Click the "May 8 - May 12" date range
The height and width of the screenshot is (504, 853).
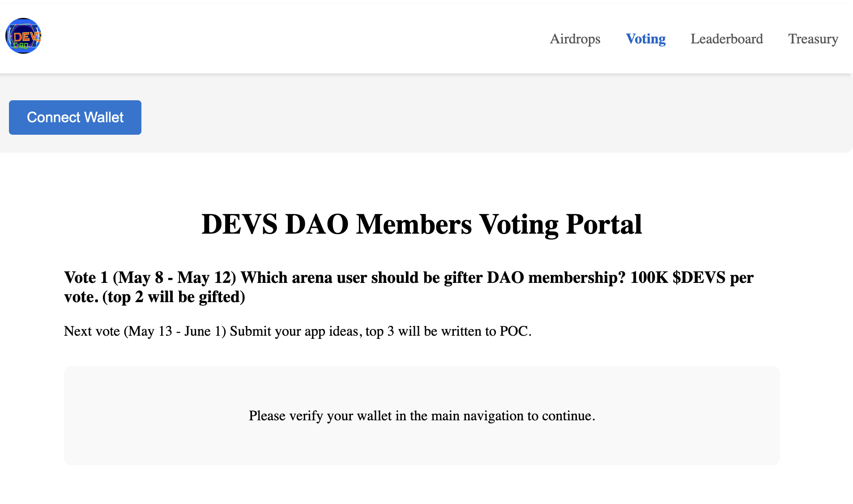coord(174,278)
